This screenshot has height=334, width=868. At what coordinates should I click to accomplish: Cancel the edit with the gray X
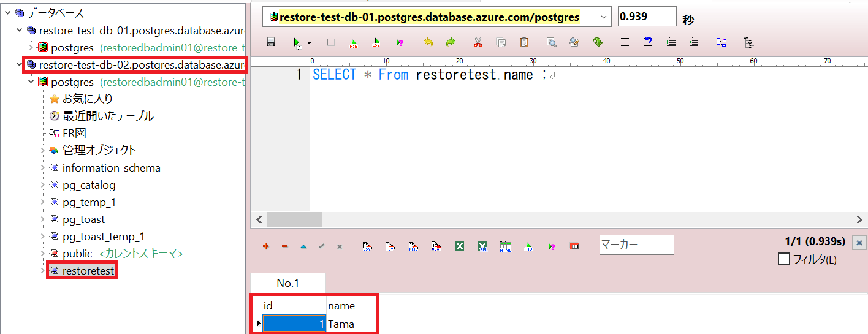pos(340,246)
